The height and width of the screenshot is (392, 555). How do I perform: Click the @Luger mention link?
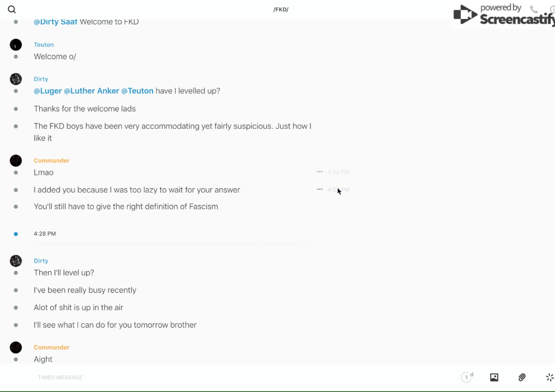pos(48,91)
